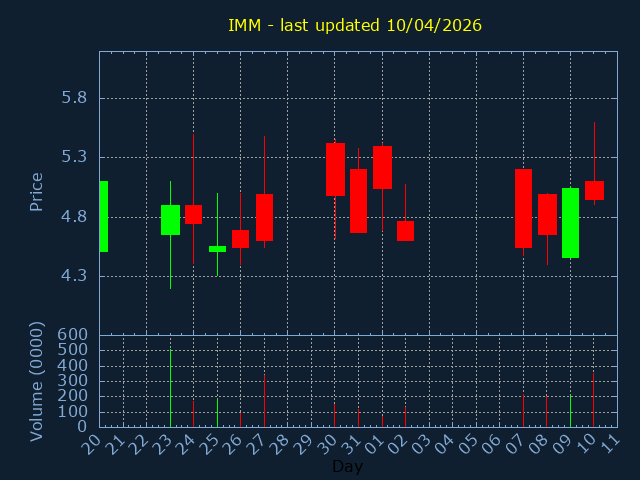The image size is (640, 480).
Task: Select the red candlestick for day 07
Action: click(x=523, y=208)
